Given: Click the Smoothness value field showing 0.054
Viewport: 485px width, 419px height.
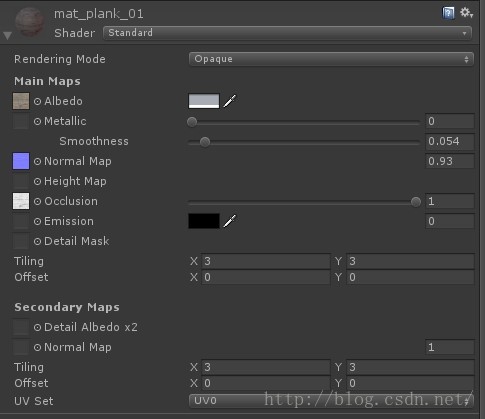Looking at the screenshot, I should pyautogui.click(x=450, y=141).
